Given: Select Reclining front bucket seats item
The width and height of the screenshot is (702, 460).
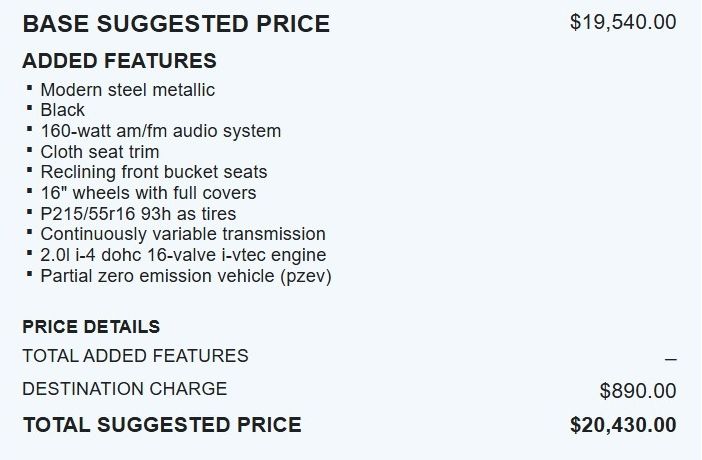Looking at the screenshot, I should tap(153, 172).
